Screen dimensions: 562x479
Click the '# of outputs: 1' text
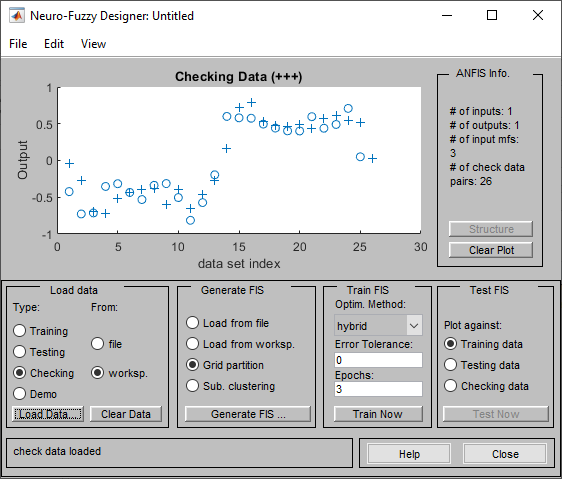(x=485, y=125)
